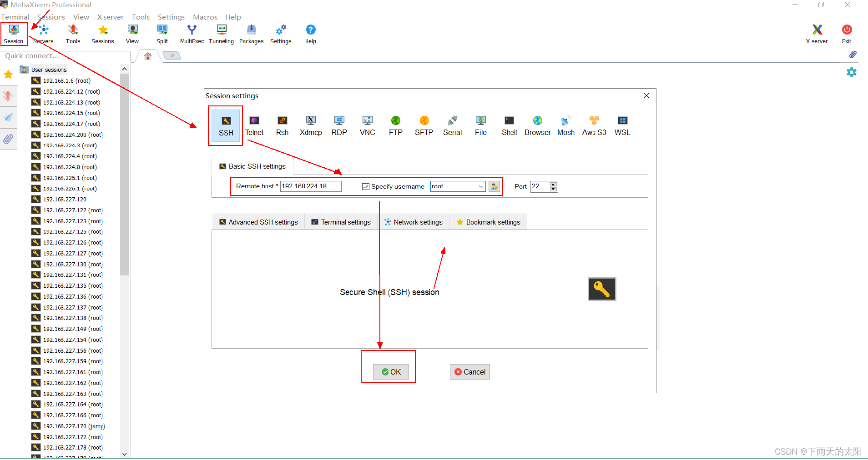Image resolution: width=868 pixels, height=460 pixels.
Task: Switch to Bookmark settings tab
Action: pos(488,222)
